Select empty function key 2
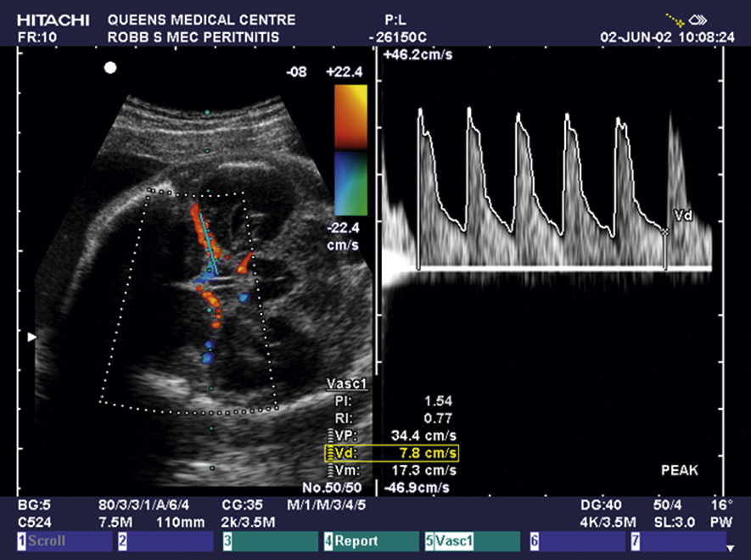751x560 pixels. tap(165, 541)
